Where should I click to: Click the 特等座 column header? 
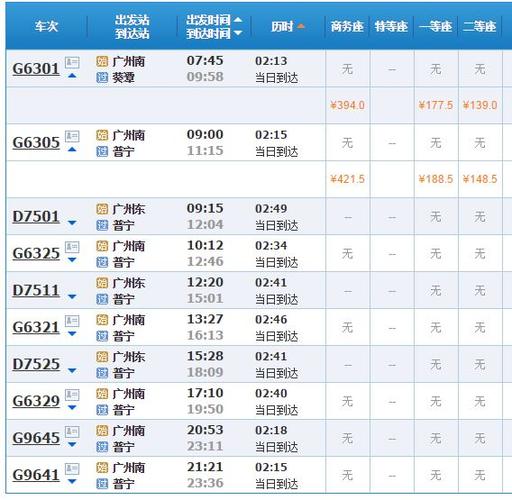point(391,26)
